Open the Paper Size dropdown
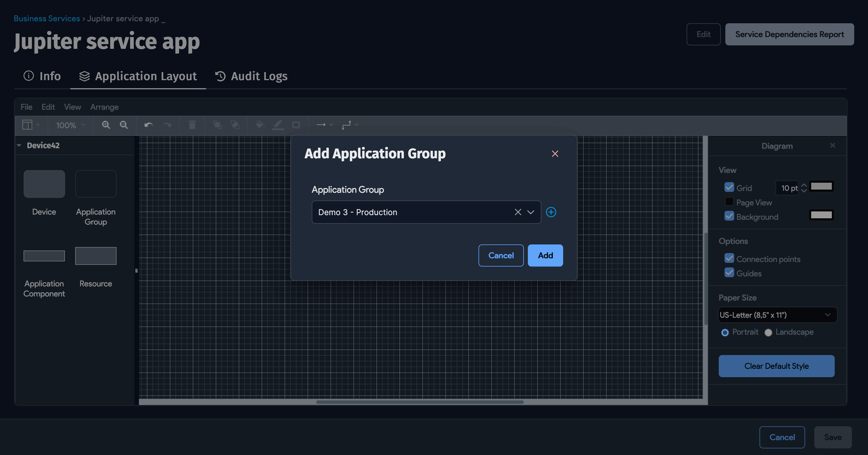 pos(778,315)
